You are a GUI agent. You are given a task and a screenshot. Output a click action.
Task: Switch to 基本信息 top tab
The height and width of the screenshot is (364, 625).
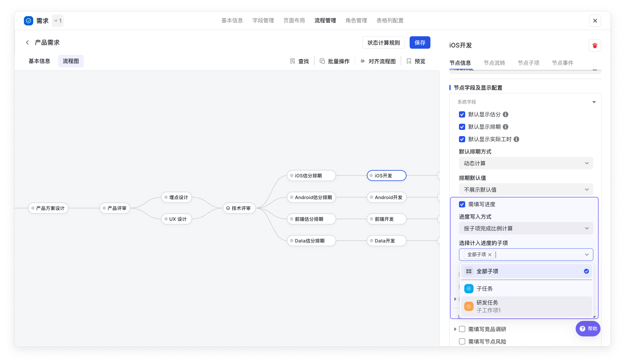tap(232, 21)
